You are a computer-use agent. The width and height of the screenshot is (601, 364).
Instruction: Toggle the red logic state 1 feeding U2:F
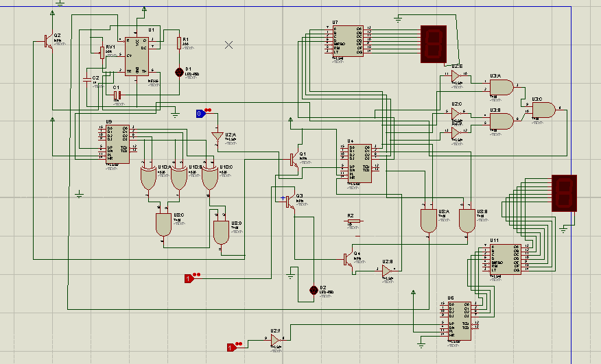(231, 348)
